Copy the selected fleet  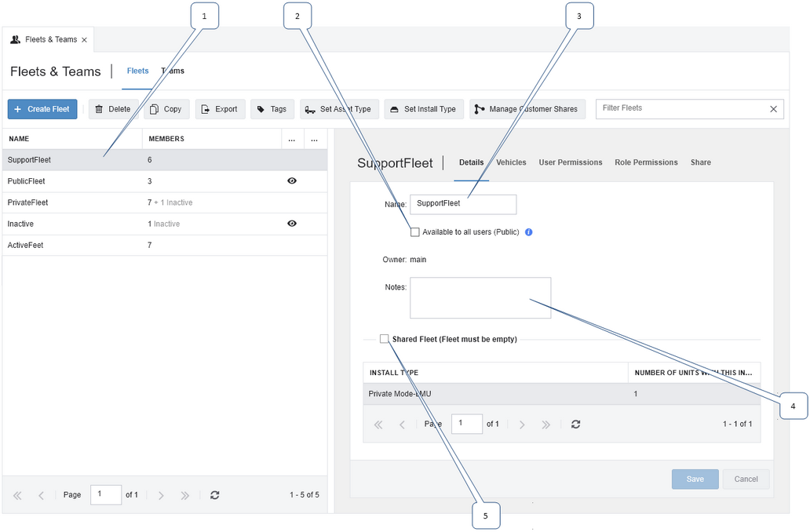point(166,109)
